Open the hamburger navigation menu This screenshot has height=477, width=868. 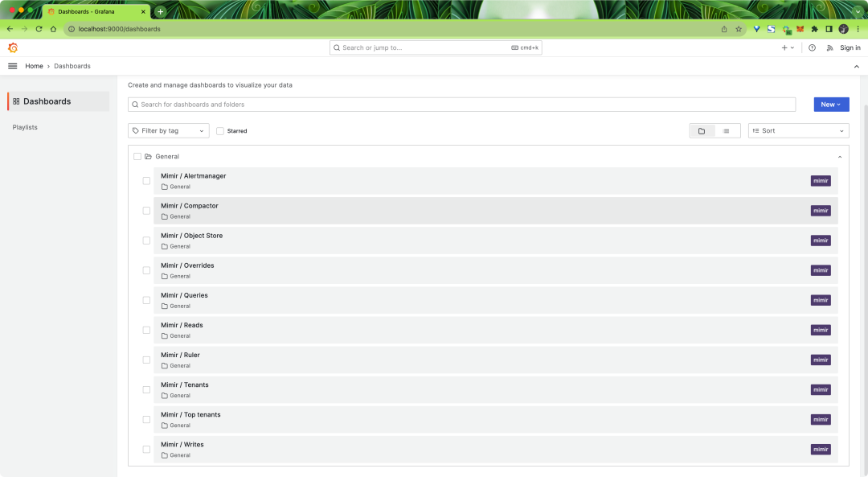tap(12, 66)
